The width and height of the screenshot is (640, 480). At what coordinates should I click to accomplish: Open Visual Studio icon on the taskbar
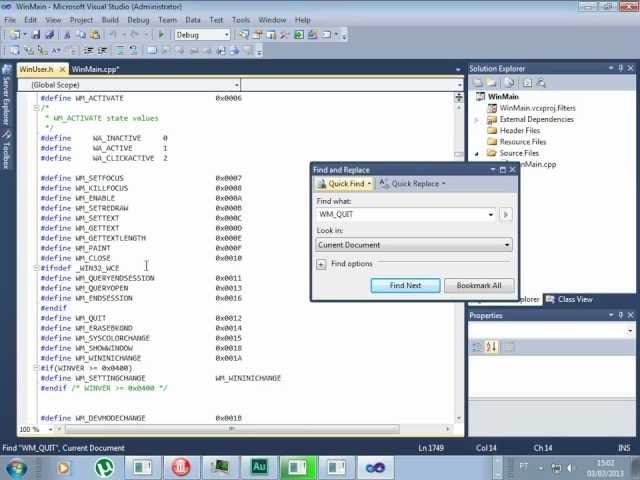375,468
